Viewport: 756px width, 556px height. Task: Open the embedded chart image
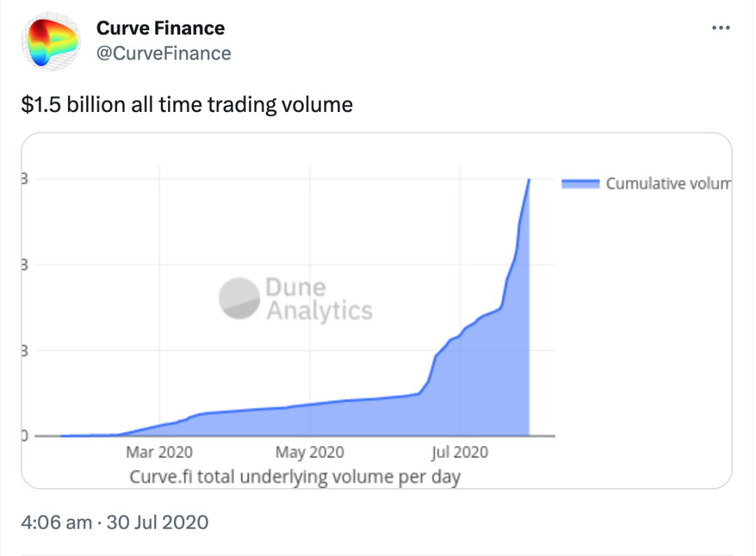377,310
